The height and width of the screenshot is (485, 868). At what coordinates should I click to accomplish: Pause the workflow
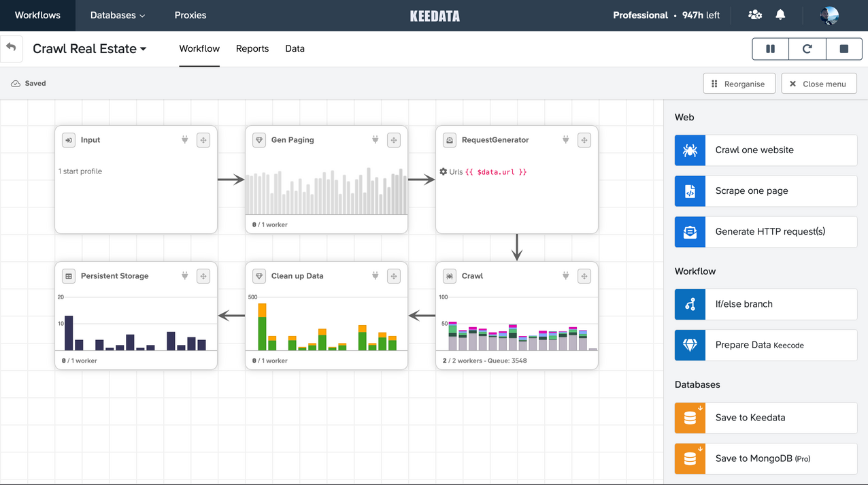pyautogui.click(x=771, y=49)
